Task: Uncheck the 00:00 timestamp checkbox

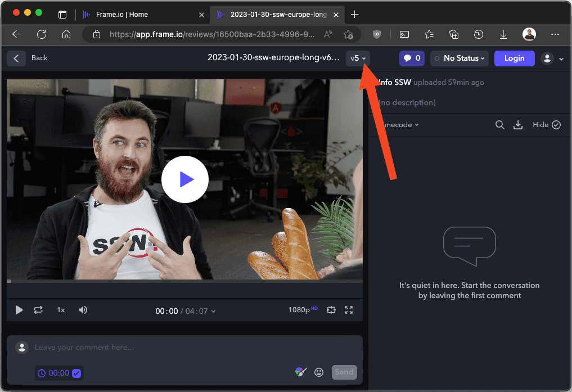Action: coord(76,373)
